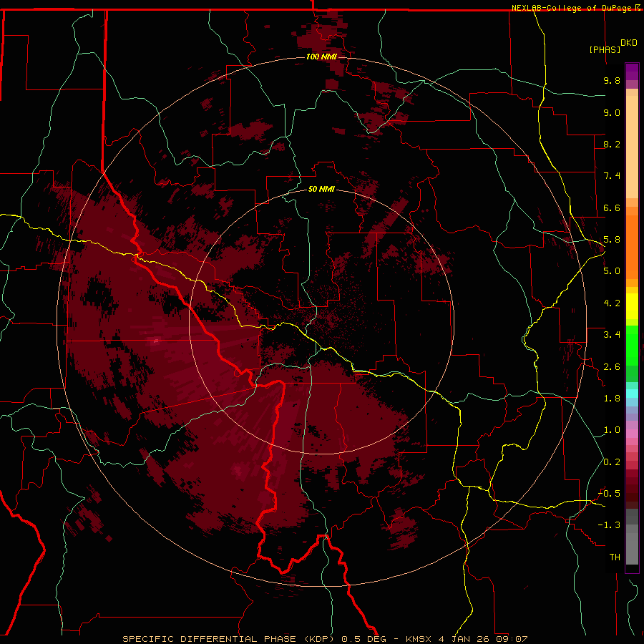Click the KMSX radar site identifier

419,639
